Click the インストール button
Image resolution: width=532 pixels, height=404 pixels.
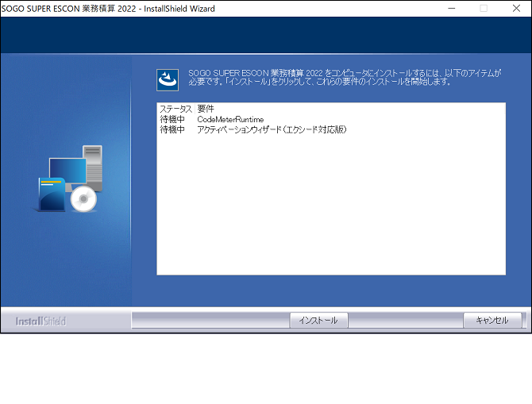click(x=318, y=320)
